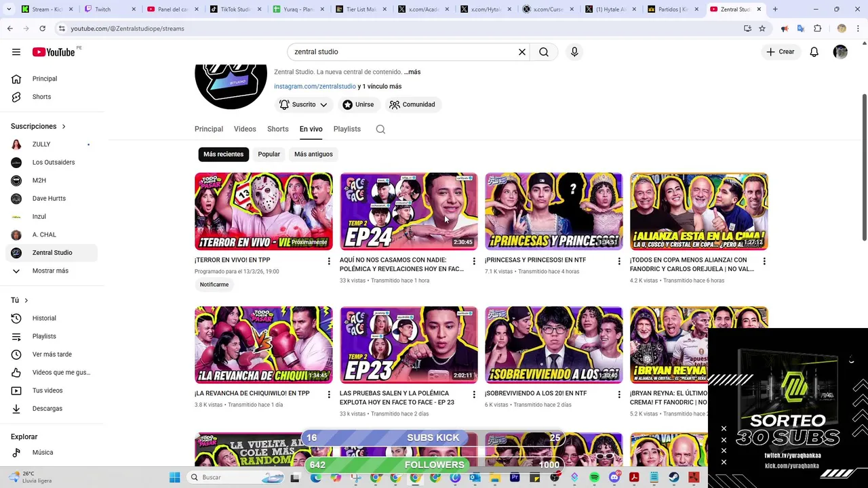Expand the Suscripciones section header
The image size is (868, 488).
click(39, 126)
